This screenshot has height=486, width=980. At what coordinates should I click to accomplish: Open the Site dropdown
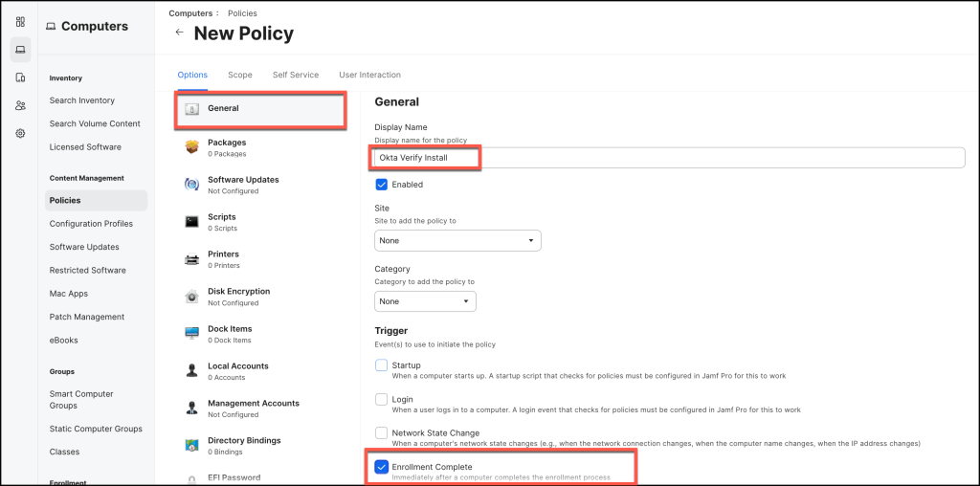tap(457, 240)
